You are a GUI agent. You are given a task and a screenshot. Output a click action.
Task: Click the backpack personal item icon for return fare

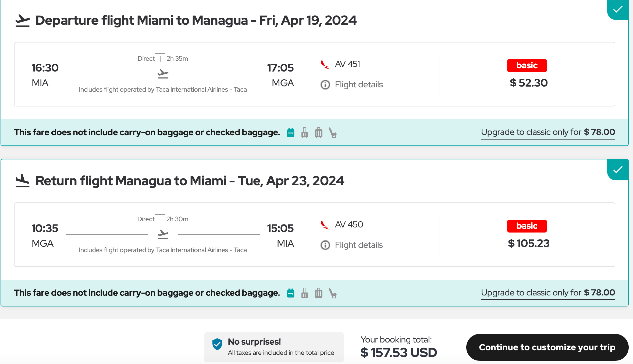click(290, 293)
